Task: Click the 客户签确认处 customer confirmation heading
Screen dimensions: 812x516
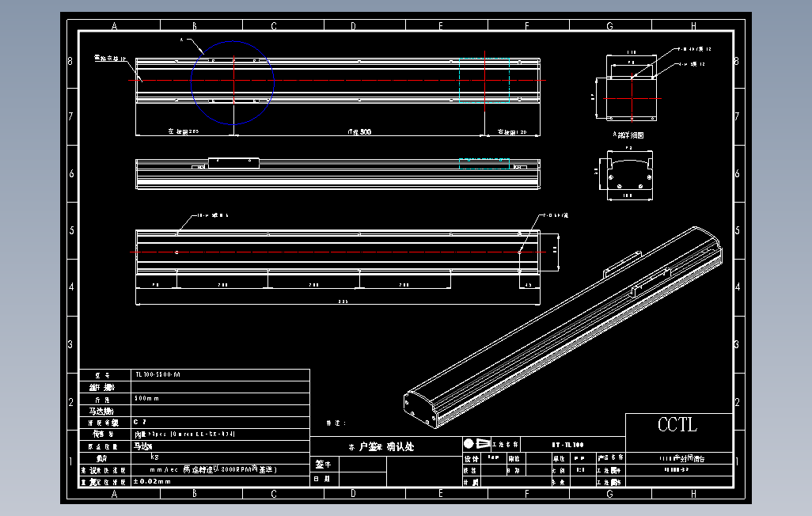Action: click(381, 446)
